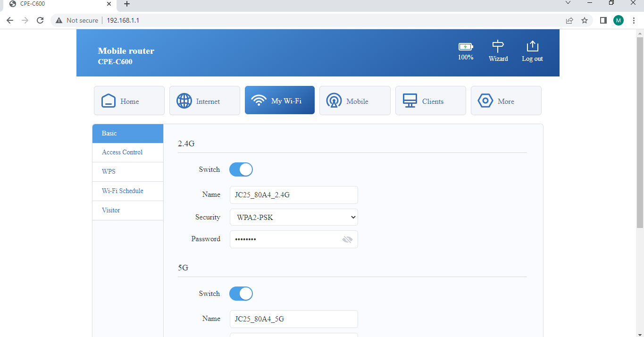Open the WPA2-PSK Security dropdown
Screen dimensions: 644x337
click(x=293, y=218)
